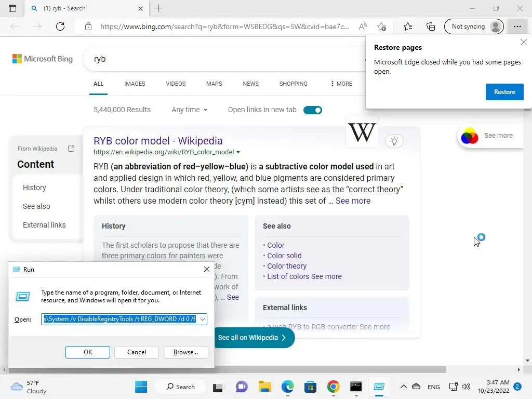The width and height of the screenshot is (532, 399).
Task: Click the Wikipedia W logo thumbnail
Action: click(x=362, y=132)
